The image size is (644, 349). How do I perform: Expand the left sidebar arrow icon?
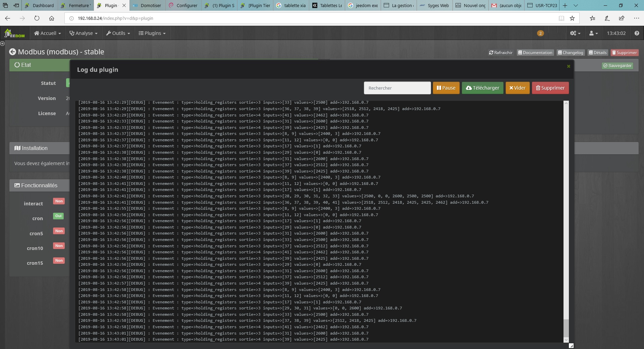[x=2, y=44]
